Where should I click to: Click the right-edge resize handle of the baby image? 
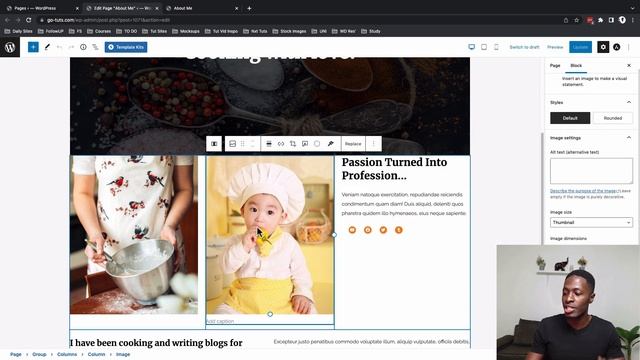[x=334, y=235]
